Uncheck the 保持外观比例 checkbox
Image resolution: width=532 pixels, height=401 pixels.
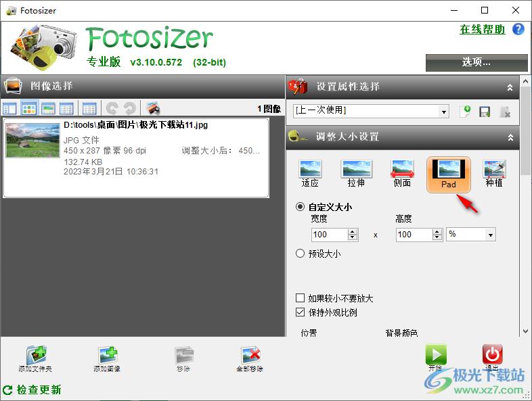click(301, 312)
